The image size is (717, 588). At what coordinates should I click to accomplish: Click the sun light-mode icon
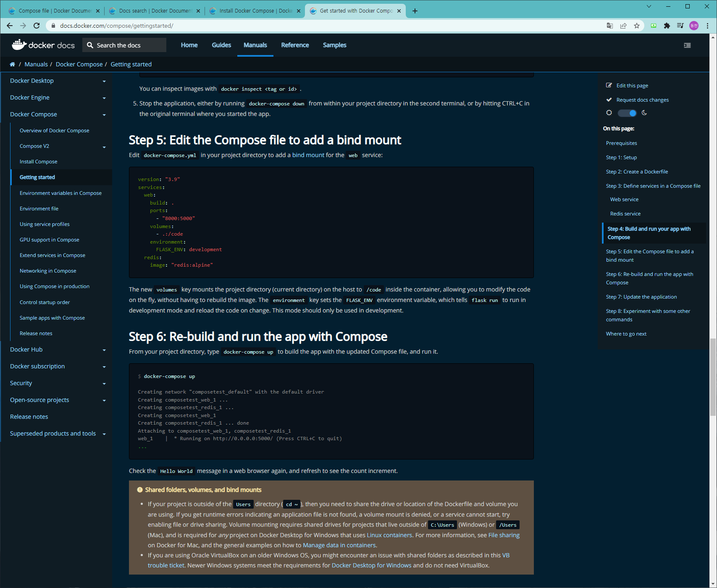coord(609,113)
